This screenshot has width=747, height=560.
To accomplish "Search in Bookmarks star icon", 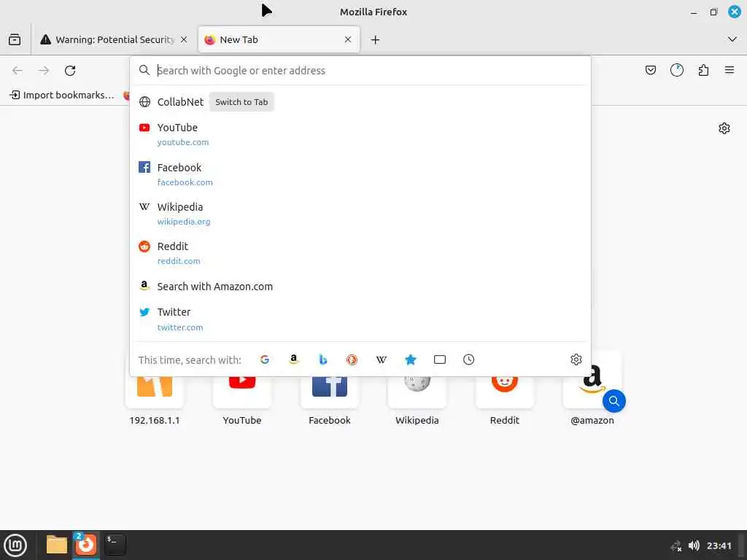I will tap(411, 359).
